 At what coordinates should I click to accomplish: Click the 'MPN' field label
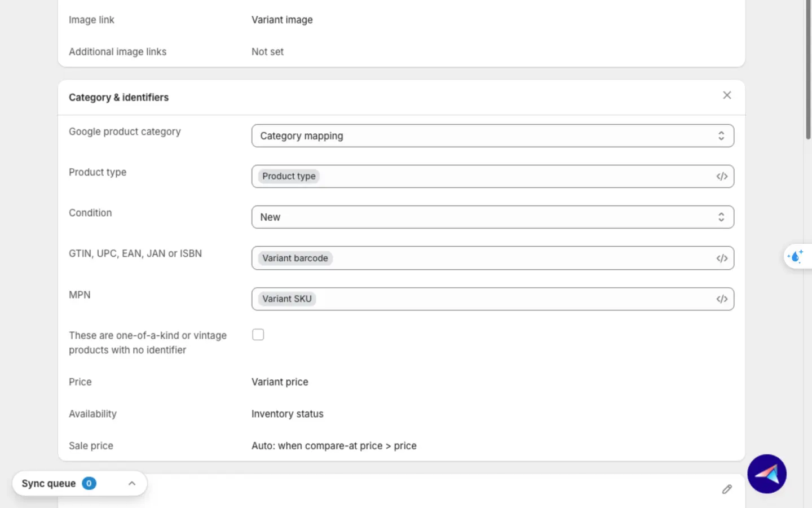coord(80,295)
